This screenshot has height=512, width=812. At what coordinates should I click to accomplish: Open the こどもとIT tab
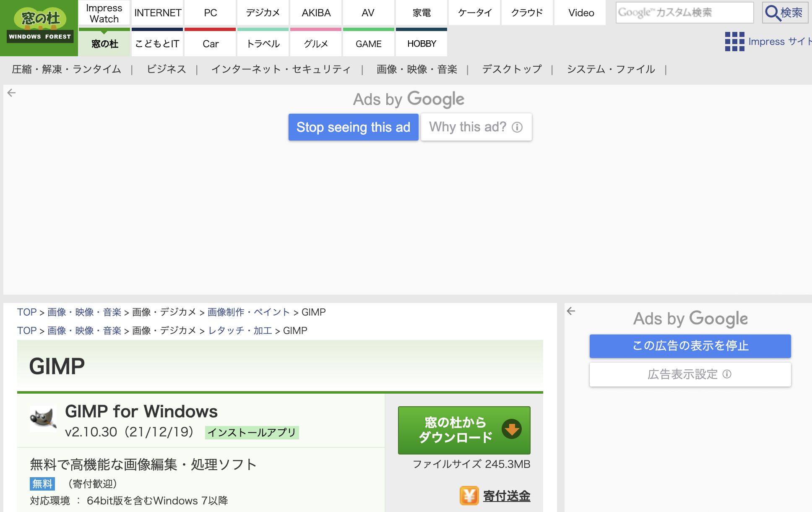(157, 43)
